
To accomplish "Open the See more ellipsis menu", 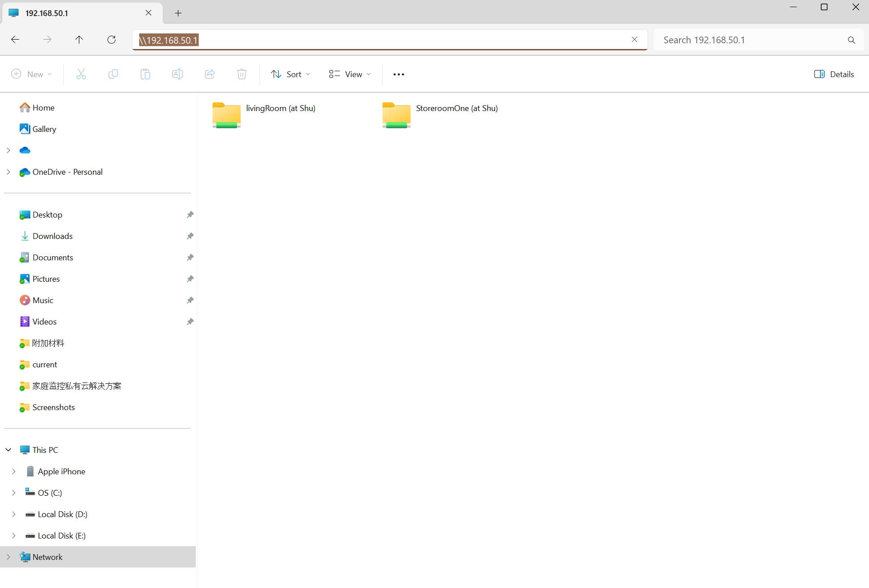I will click(x=398, y=74).
